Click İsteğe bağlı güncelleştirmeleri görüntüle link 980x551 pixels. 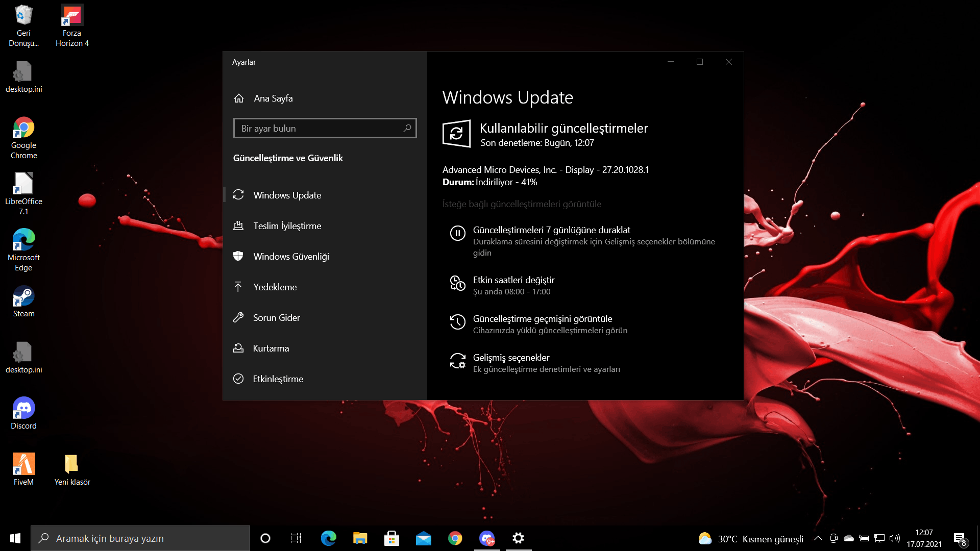click(522, 204)
